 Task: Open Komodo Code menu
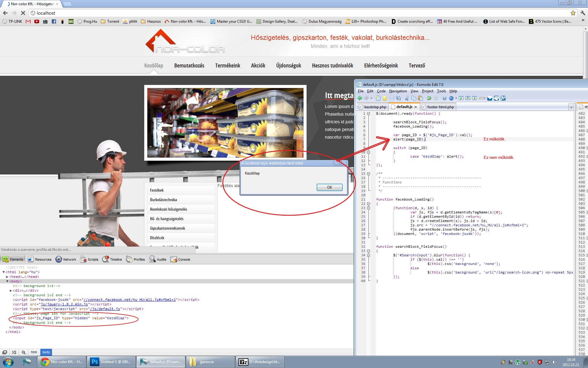pyautogui.click(x=381, y=91)
